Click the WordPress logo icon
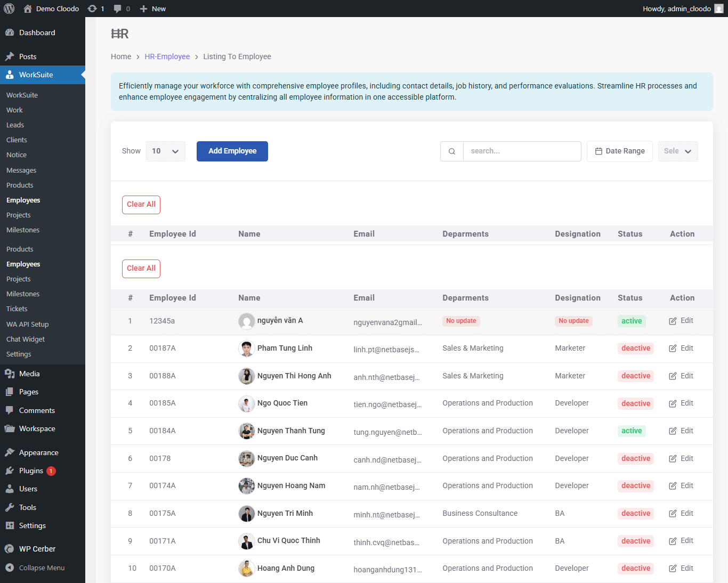The width and height of the screenshot is (728, 583). coord(9,9)
